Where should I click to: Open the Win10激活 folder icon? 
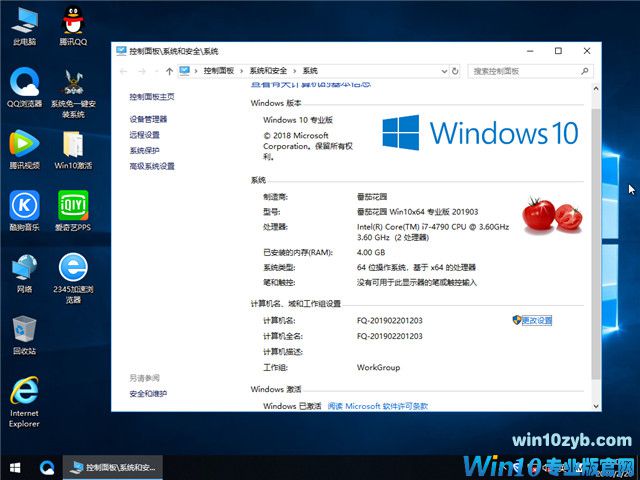[x=73, y=149]
